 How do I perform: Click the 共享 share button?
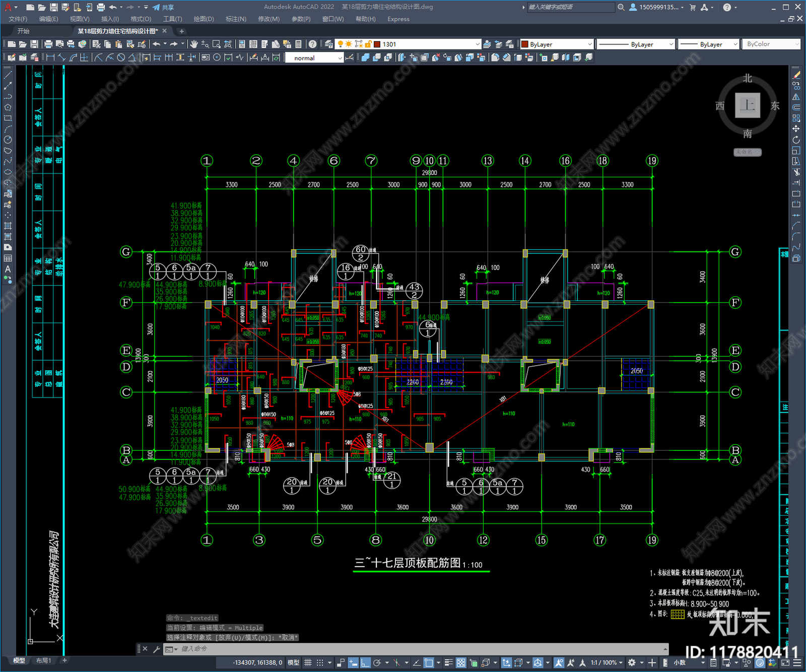pos(163,7)
